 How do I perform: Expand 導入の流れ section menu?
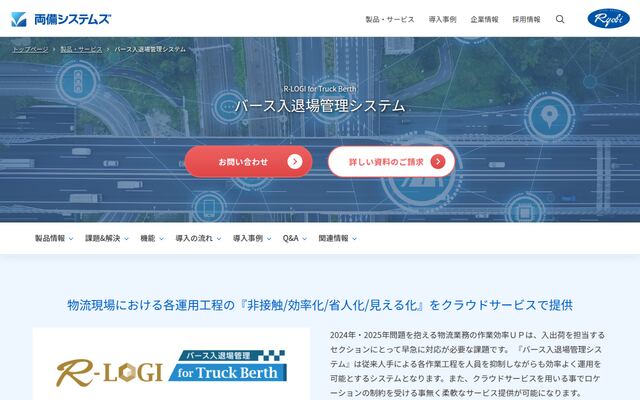[198, 238]
